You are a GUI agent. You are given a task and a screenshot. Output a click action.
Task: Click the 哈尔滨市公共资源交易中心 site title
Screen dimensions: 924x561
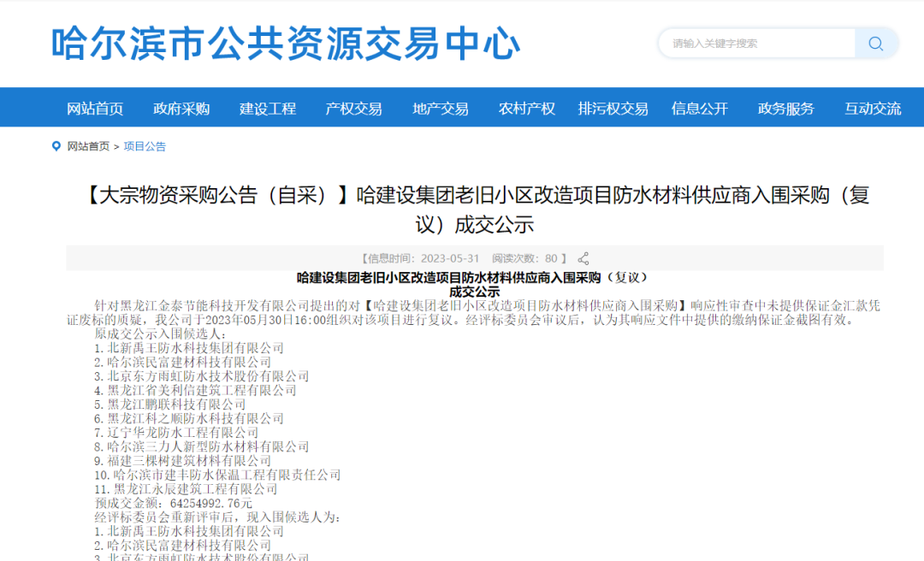[x=286, y=44]
